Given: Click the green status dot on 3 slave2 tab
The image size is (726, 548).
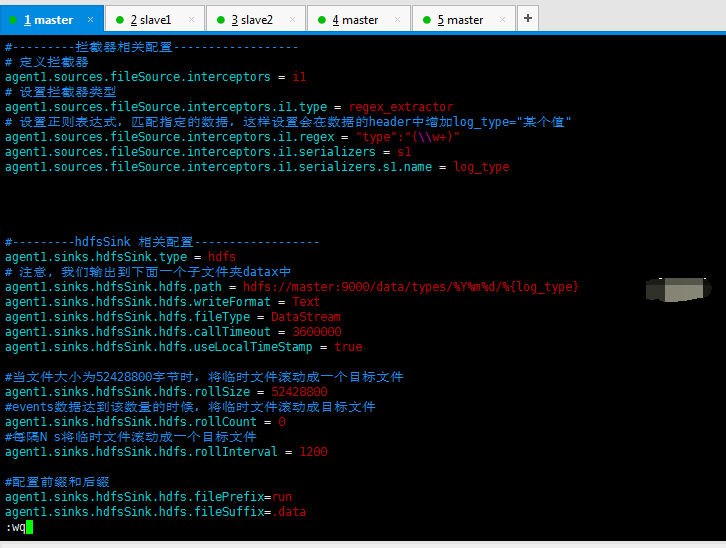Looking at the screenshot, I should (221, 19).
